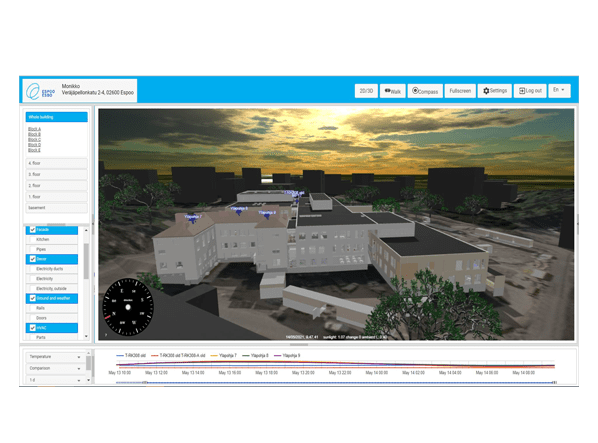This screenshot has width=598, height=443.
Task: Click splitter handle below 3D view
Action: (x=299, y=345)
